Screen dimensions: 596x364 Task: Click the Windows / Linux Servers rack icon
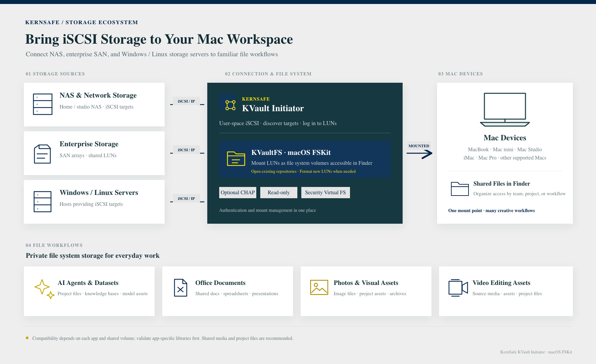(43, 202)
